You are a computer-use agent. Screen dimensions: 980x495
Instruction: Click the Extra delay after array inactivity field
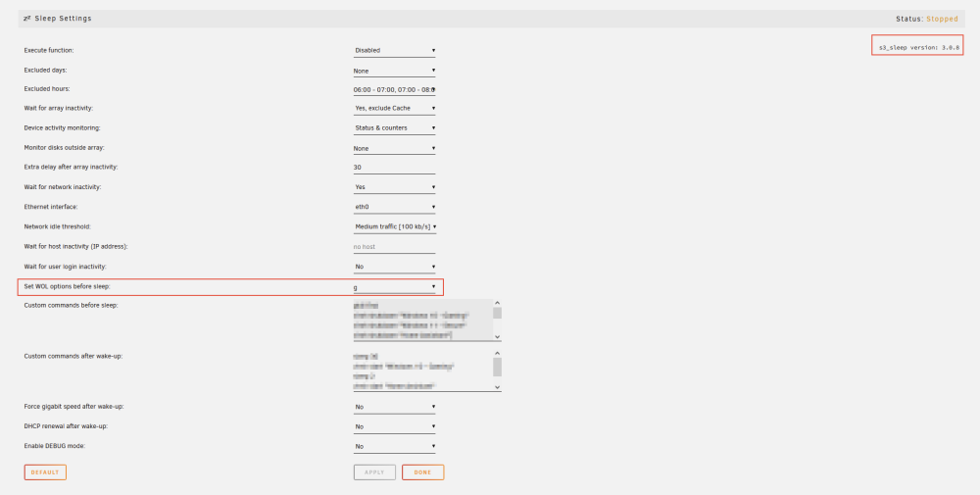coord(394,168)
